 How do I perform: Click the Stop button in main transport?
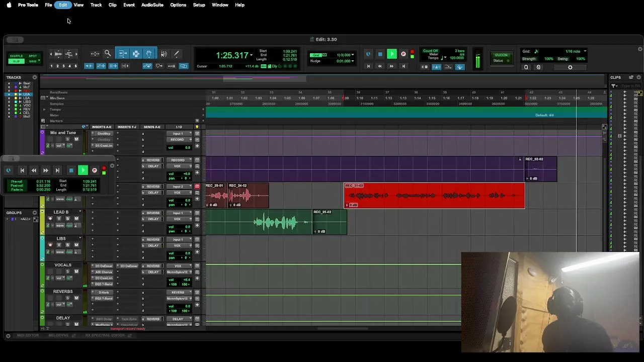tap(380, 54)
